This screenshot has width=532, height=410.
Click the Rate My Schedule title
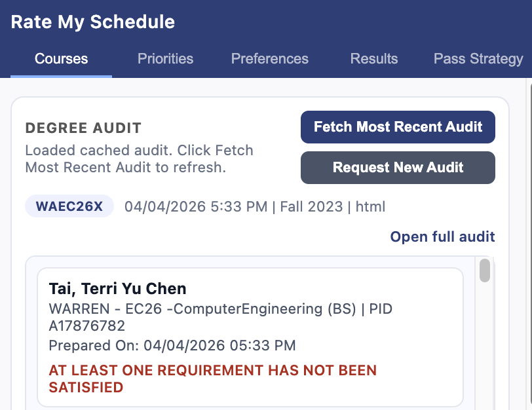93,22
